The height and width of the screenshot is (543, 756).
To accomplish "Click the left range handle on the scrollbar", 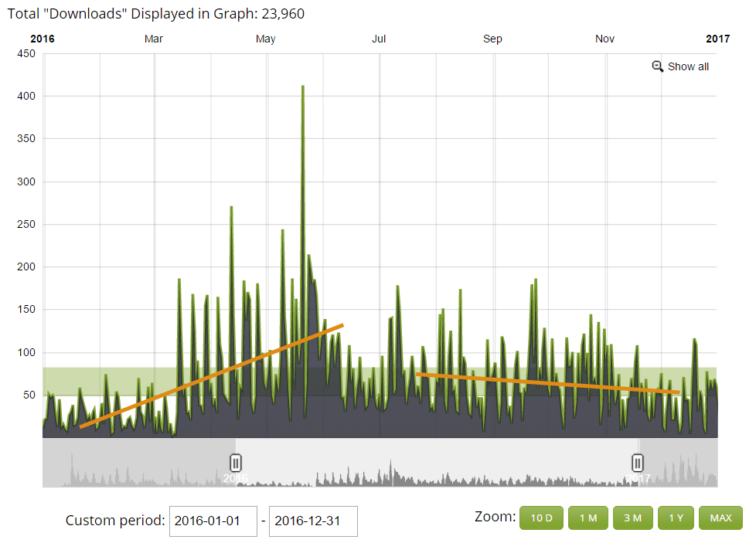I will click(x=236, y=463).
